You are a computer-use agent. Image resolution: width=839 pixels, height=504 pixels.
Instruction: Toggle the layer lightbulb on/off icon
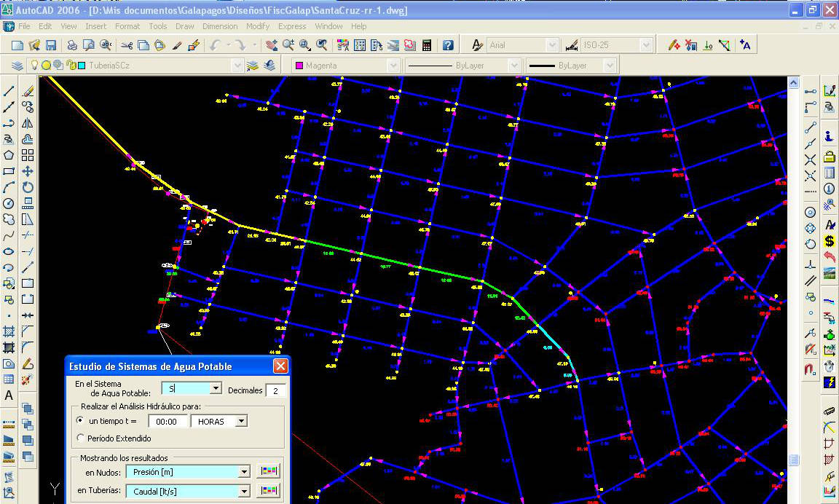click(34, 65)
